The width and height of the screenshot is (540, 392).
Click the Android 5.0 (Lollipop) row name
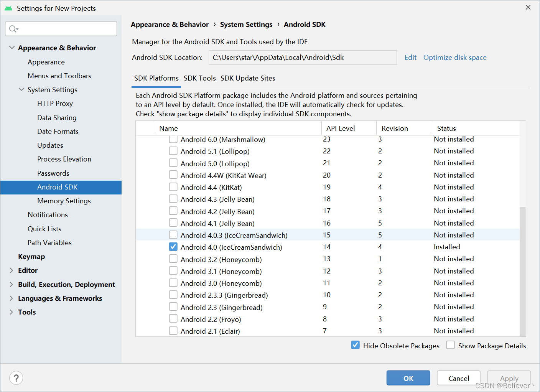[215, 163]
